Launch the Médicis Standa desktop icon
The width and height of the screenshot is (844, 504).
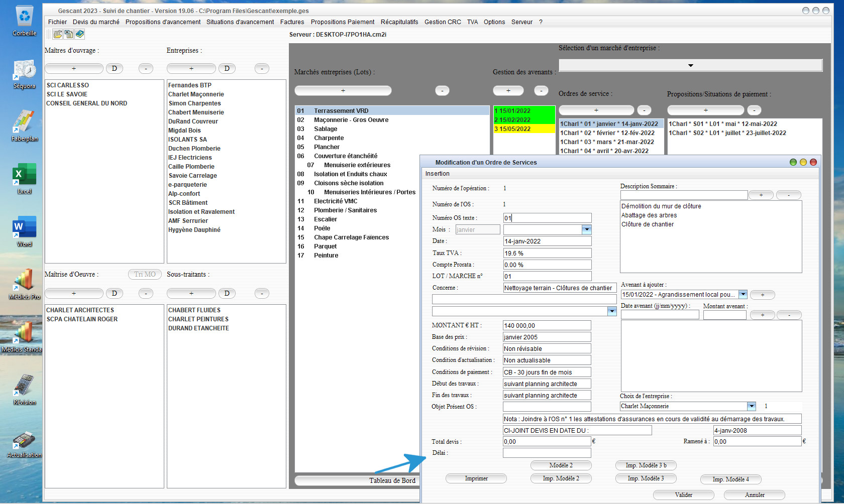[x=22, y=337]
